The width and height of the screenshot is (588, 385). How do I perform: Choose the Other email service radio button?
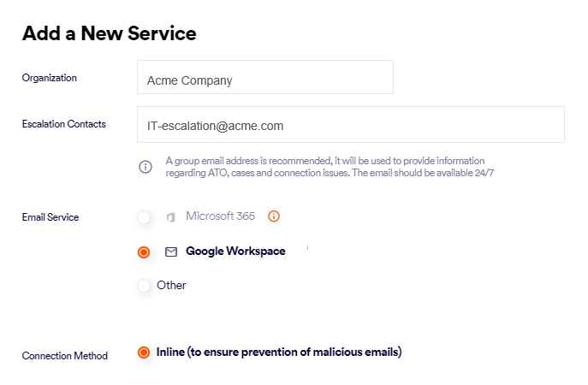pos(144,286)
